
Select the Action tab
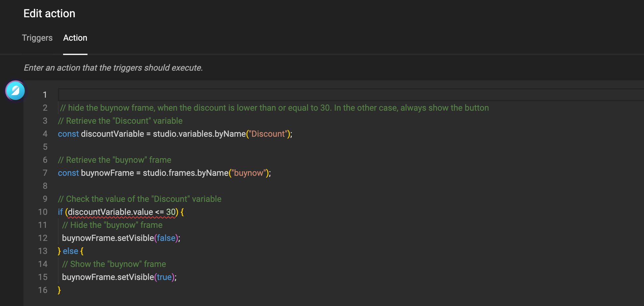(75, 38)
